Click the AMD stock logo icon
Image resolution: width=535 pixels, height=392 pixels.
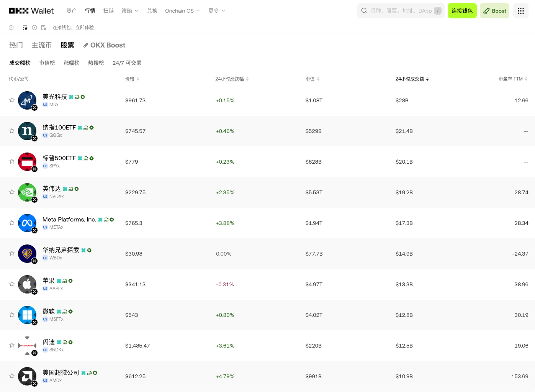point(27,376)
